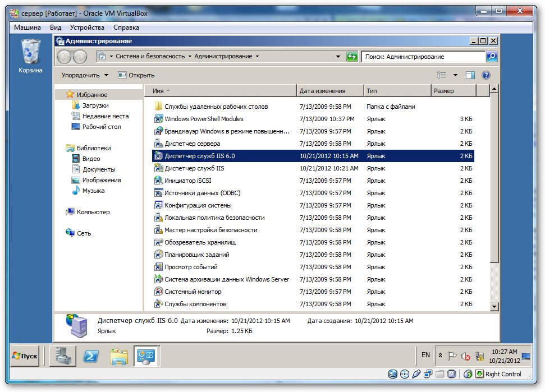545x392 pixels.
Task: Expand the Администрирование breadcrumb arrow
Action: 257,56
